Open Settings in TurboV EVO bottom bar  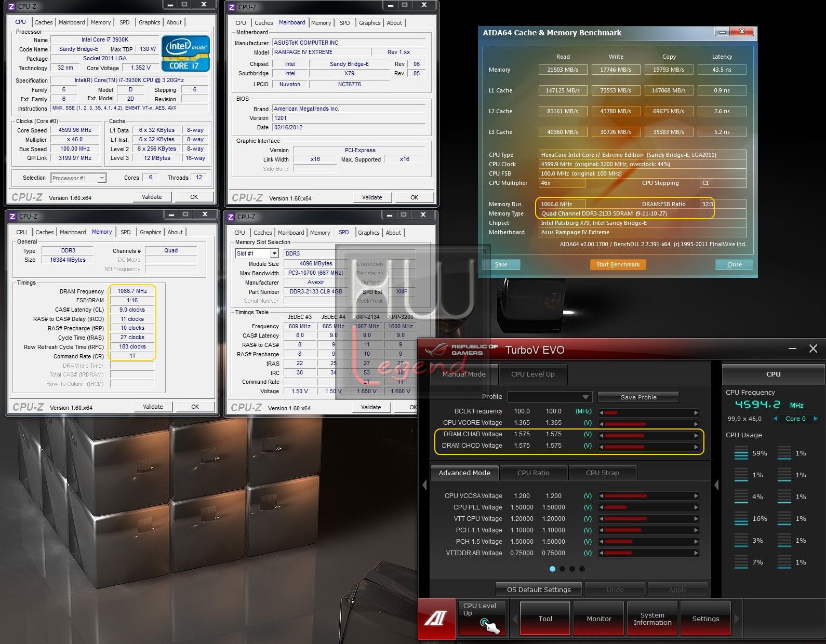tap(705, 619)
